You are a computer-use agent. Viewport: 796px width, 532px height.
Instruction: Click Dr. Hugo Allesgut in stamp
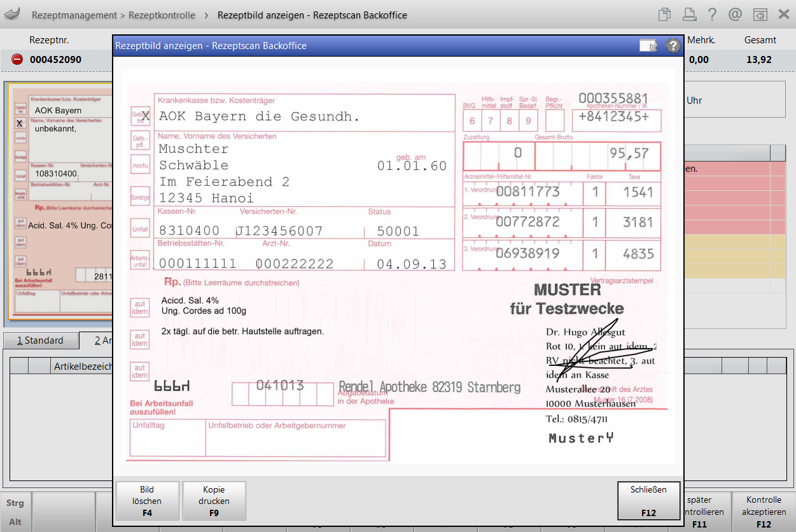coord(585,332)
